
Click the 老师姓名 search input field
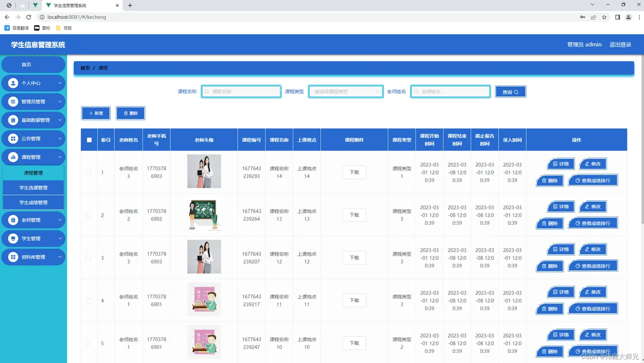click(x=450, y=92)
